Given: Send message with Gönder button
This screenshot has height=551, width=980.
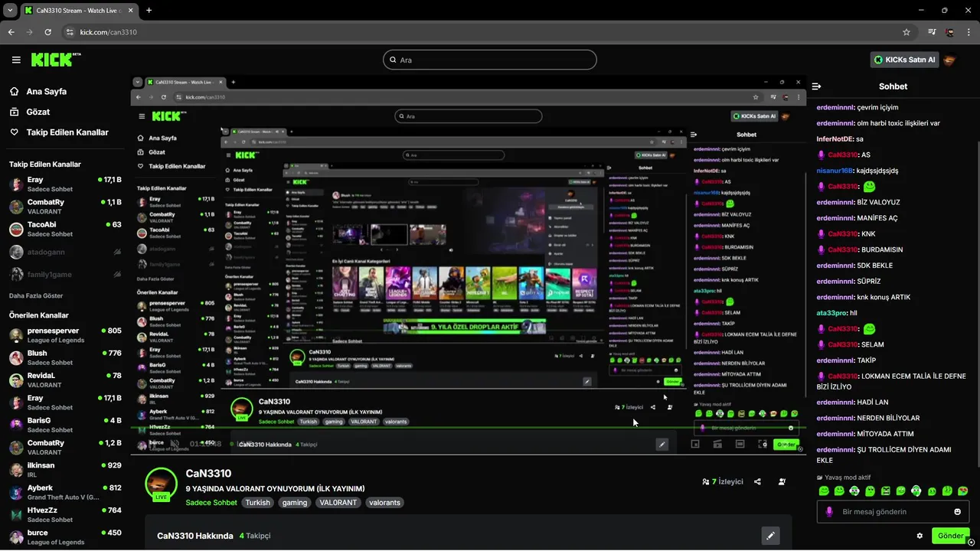Looking at the screenshot, I should pos(950,536).
